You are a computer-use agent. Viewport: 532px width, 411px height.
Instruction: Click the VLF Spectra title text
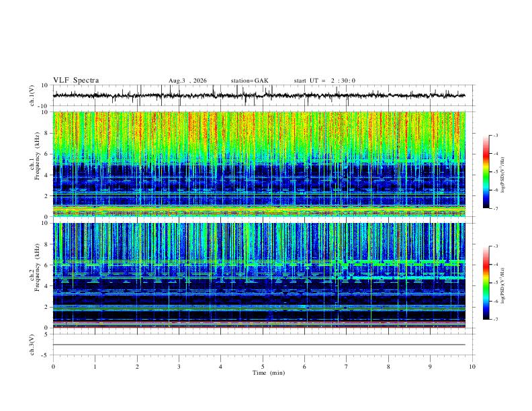pyautogui.click(x=76, y=81)
